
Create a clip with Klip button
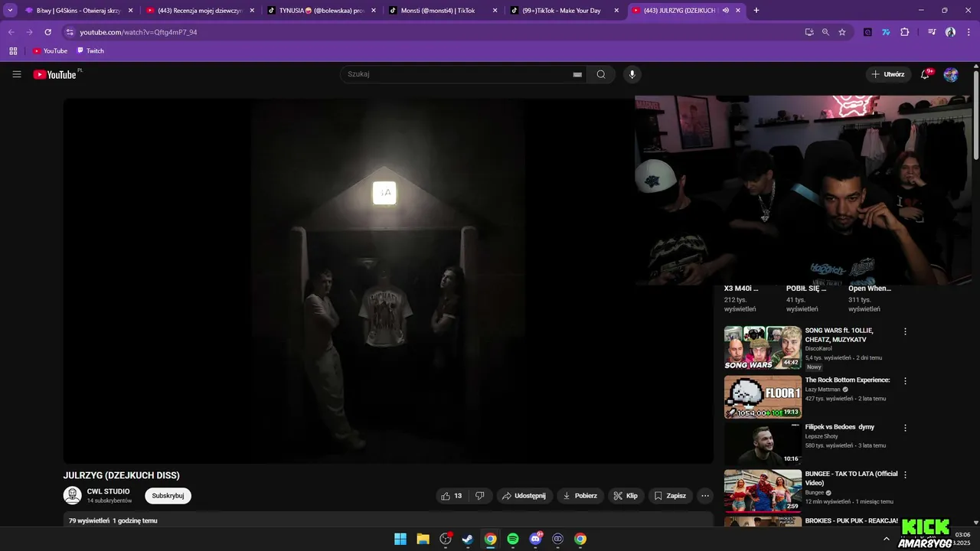626,496
